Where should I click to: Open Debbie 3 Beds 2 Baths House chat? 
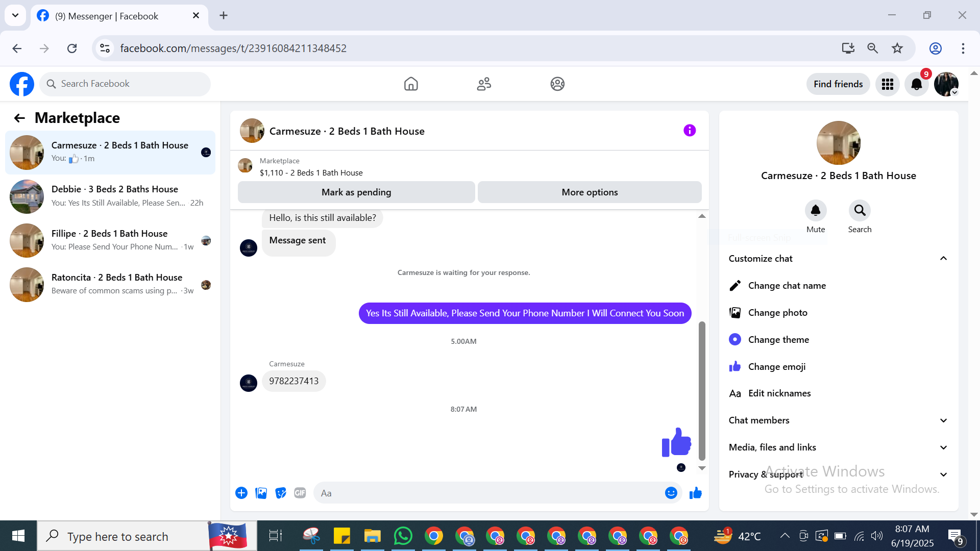[x=110, y=196]
